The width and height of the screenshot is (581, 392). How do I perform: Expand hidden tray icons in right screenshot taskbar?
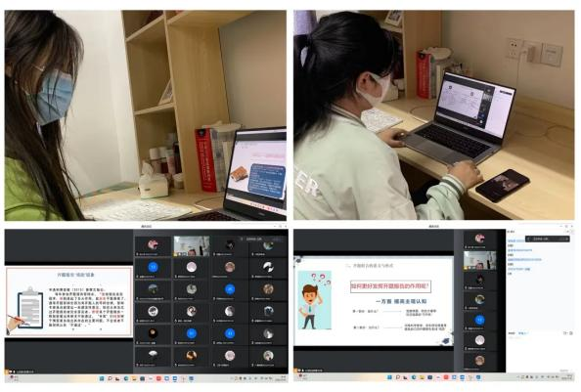click(x=518, y=377)
